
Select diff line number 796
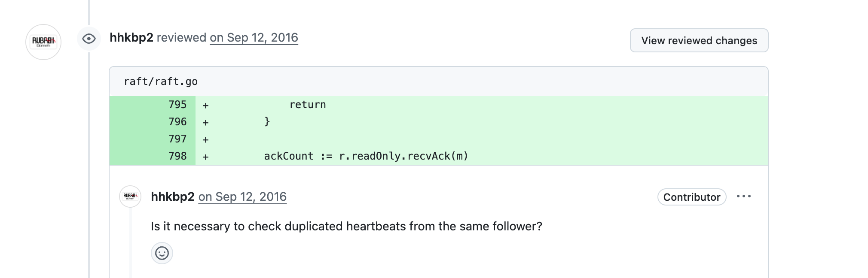[177, 122]
